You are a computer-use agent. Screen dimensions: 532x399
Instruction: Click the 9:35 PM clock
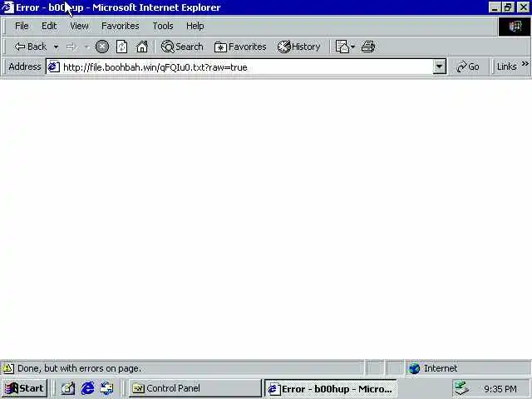pos(500,389)
